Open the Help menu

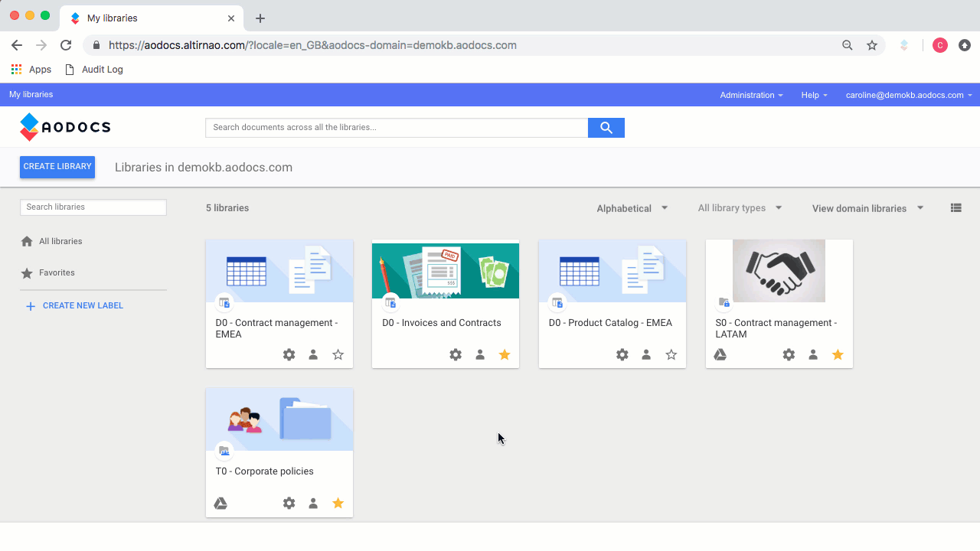pos(814,95)
